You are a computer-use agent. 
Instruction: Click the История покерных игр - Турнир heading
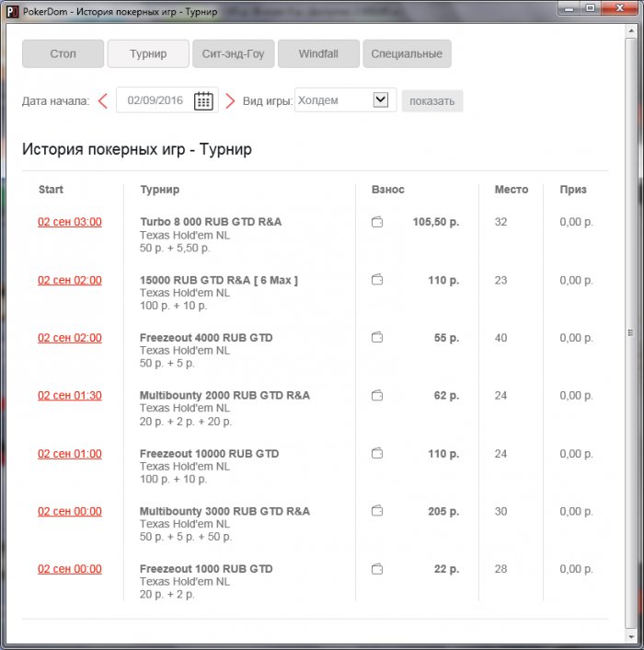point(137,149)
